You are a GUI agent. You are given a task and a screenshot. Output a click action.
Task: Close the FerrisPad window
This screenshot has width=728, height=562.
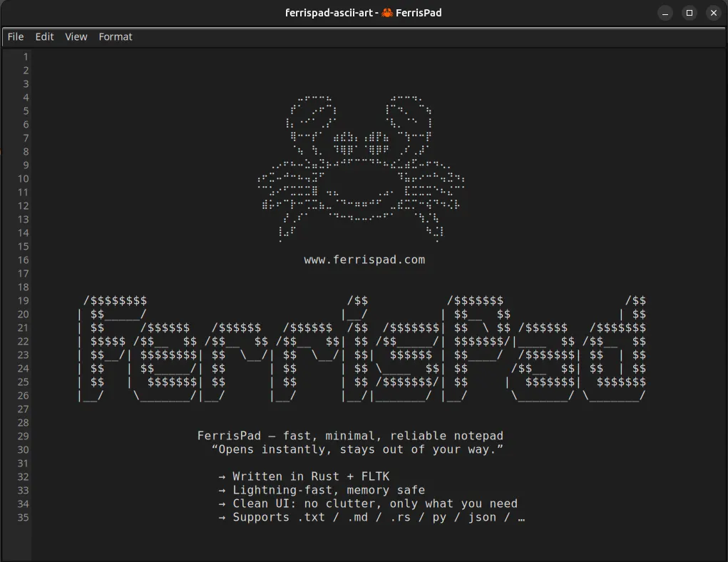coord(714,13)
